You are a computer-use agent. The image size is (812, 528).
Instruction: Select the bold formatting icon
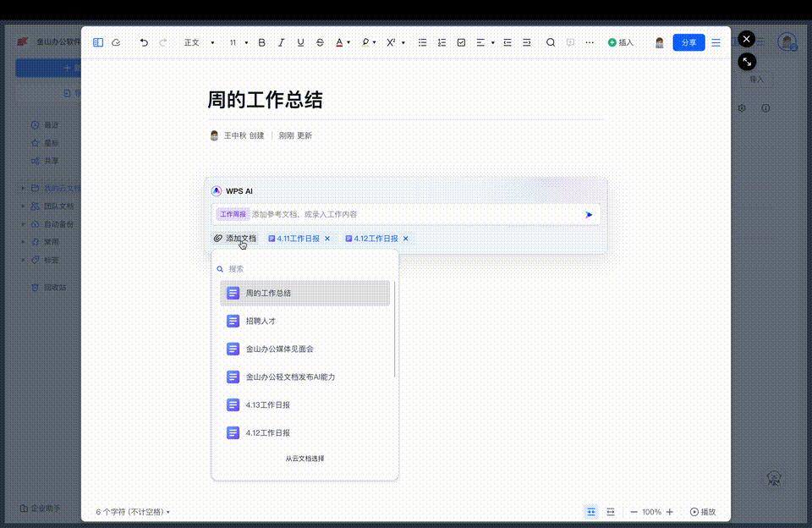[x=261, y=42]
